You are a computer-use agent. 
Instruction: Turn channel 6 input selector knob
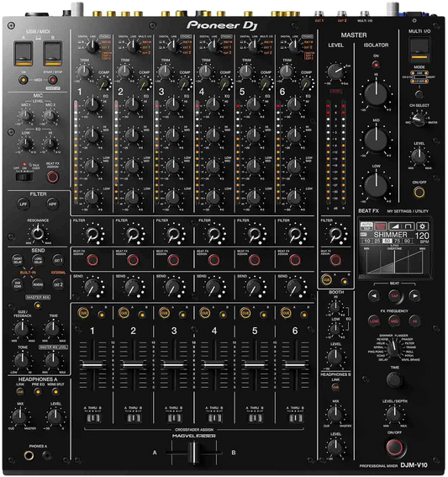click(x=294, y=46)
